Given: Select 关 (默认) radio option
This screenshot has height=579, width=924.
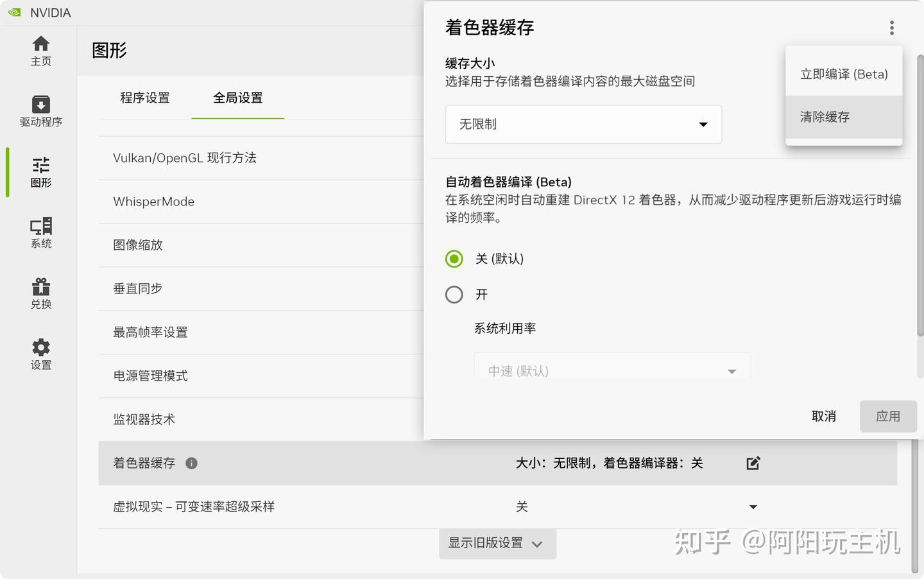Looking at the screenshot, I should (454, 259).
